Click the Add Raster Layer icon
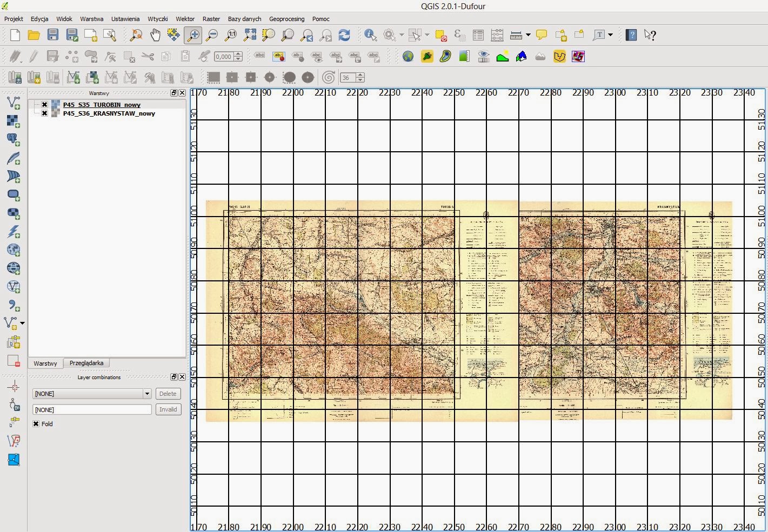Image resolution: width=768 pixels, height=532 pixels. click(14, 121)
